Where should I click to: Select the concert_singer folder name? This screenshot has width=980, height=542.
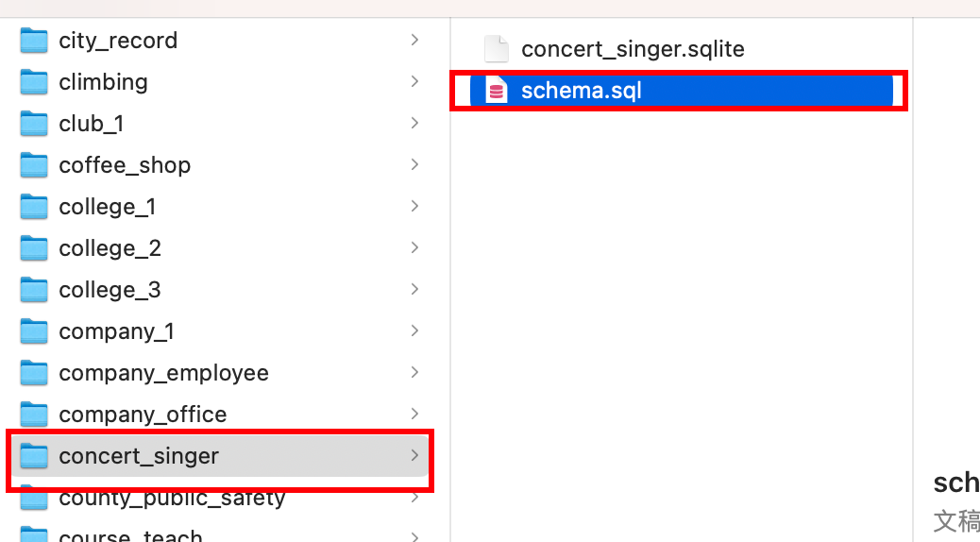pos(139,456)
